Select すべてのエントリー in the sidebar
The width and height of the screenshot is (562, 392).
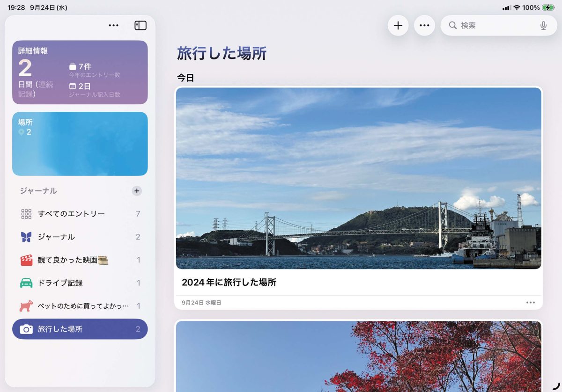71,214
